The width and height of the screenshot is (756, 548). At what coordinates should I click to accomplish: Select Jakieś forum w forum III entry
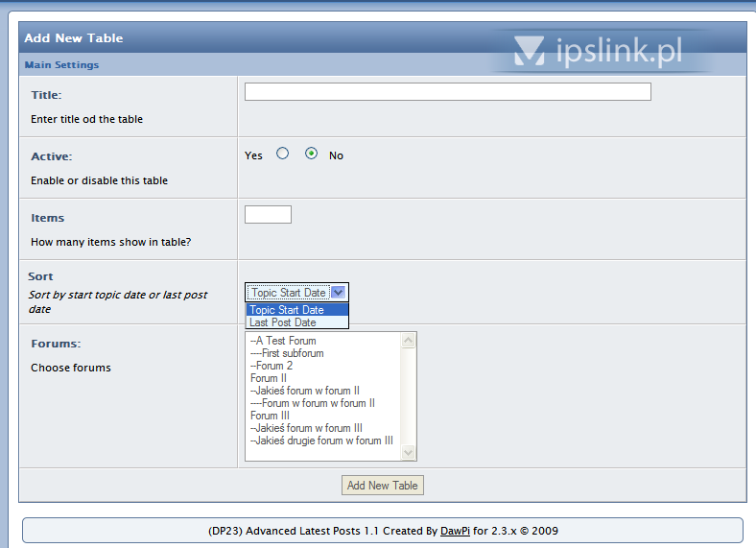[307, 428]
